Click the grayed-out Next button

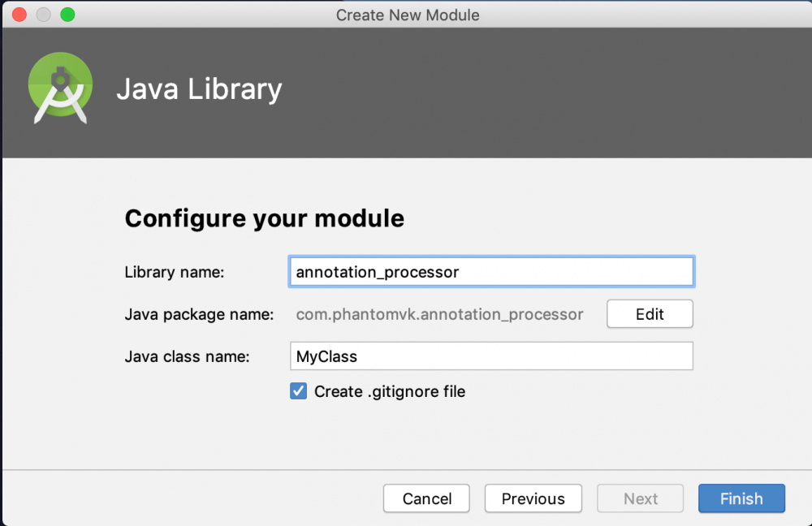[641, 498]
